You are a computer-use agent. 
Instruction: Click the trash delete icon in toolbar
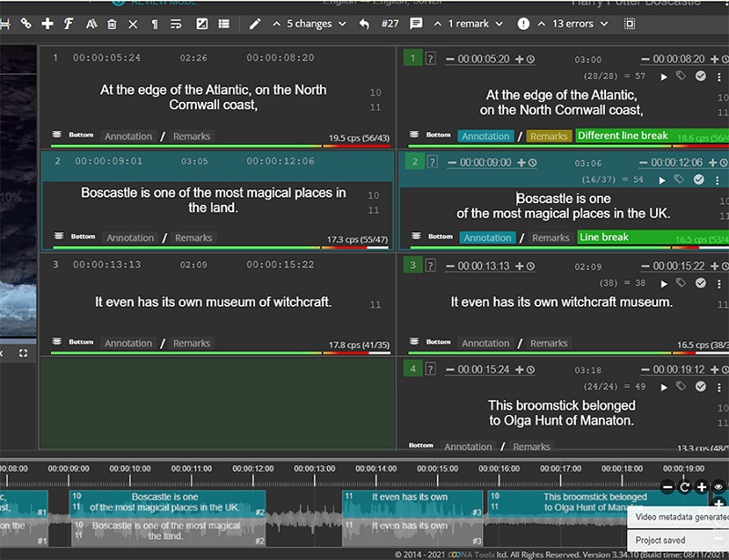tap(111, 24)
